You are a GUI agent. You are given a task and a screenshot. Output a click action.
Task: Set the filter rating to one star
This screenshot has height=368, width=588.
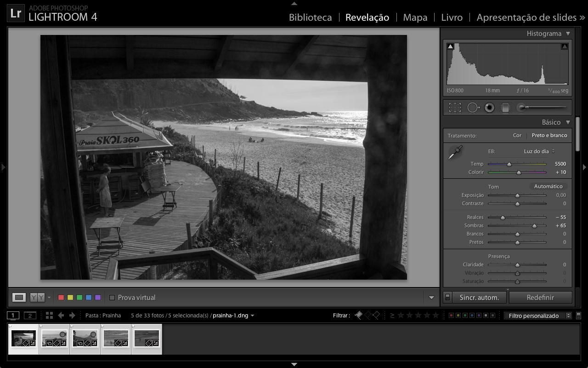pyautogui.click(x=401, y=316)
